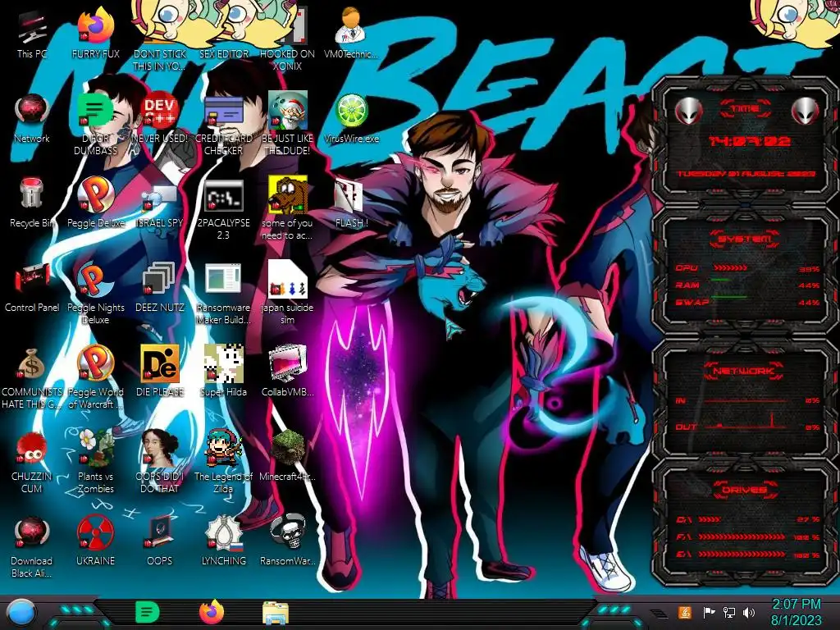Open Control Panel

tap(32, 288)
